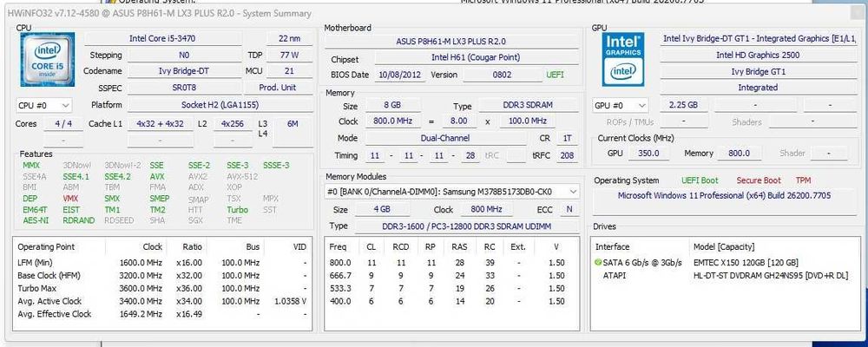Click the UEFI Boot indicator

(x=700, y=180)
